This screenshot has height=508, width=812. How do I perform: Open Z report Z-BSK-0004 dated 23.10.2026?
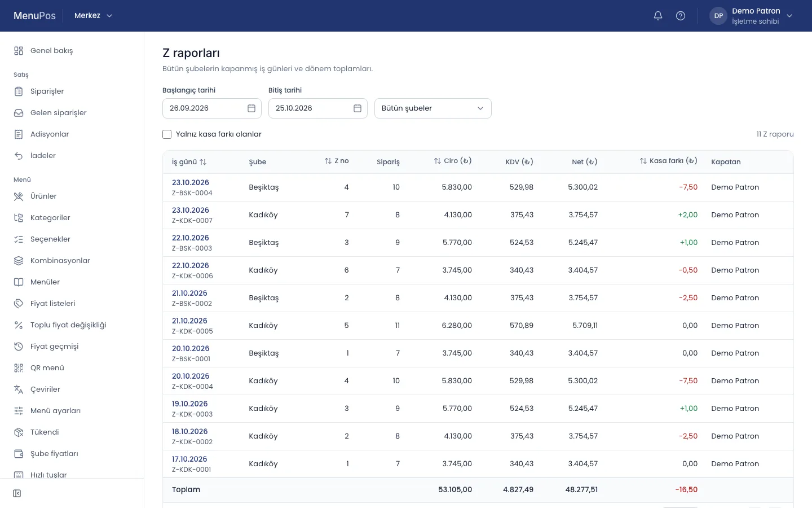point(191,183)
